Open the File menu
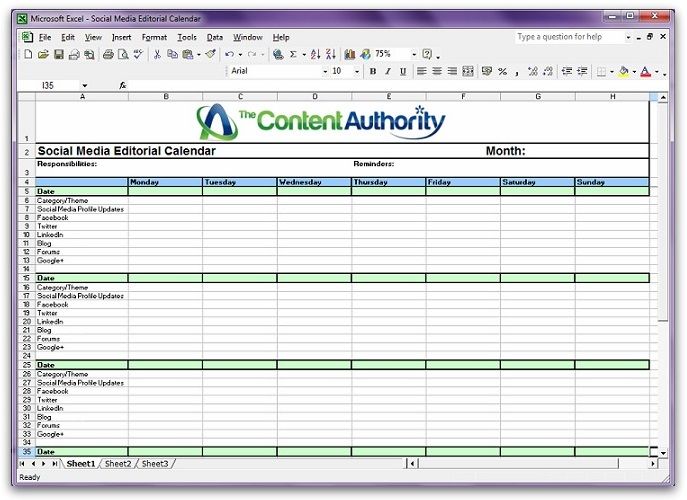This screenshot has height=500, width=687. tap(45, 38)
